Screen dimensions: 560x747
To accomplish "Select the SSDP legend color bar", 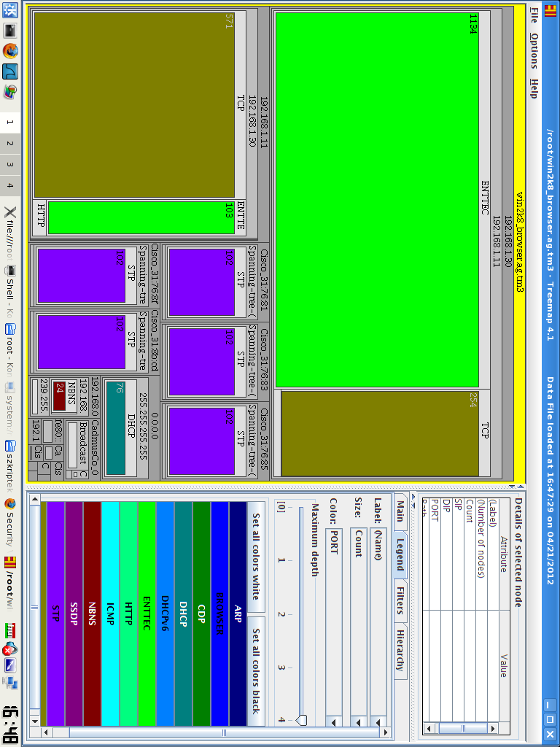I will tap(74, 613).
